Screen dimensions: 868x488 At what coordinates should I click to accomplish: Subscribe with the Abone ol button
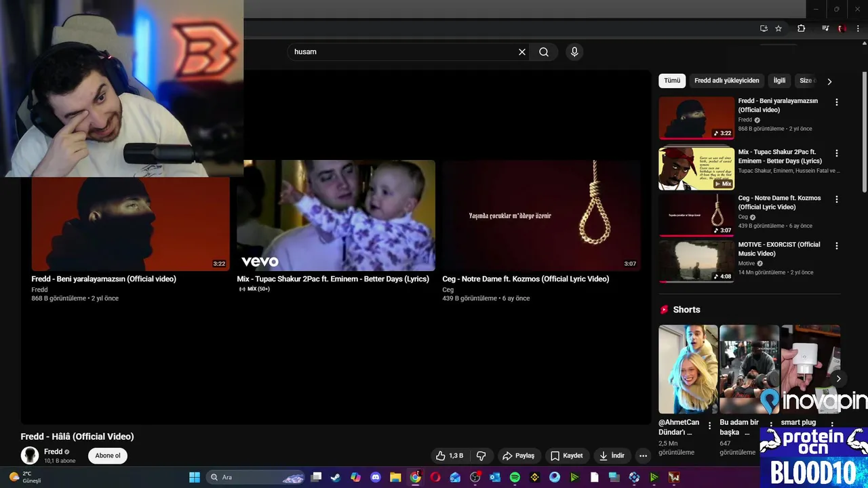point(108,455)
